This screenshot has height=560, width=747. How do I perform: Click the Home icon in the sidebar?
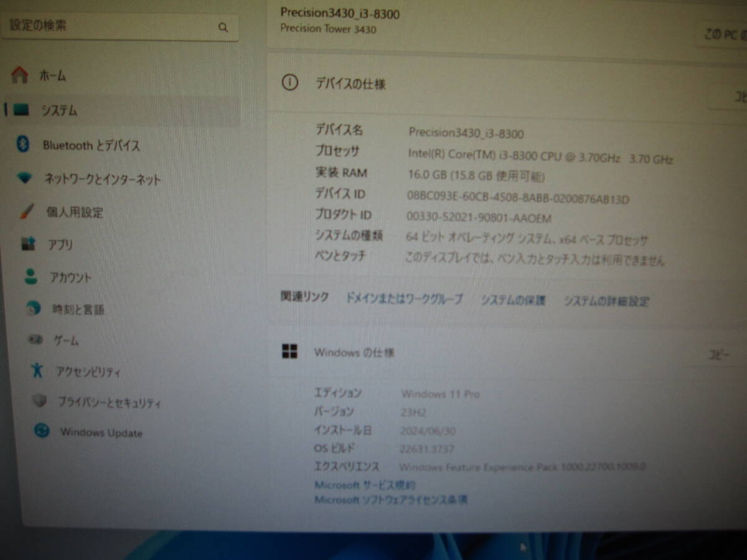[20, 75]
